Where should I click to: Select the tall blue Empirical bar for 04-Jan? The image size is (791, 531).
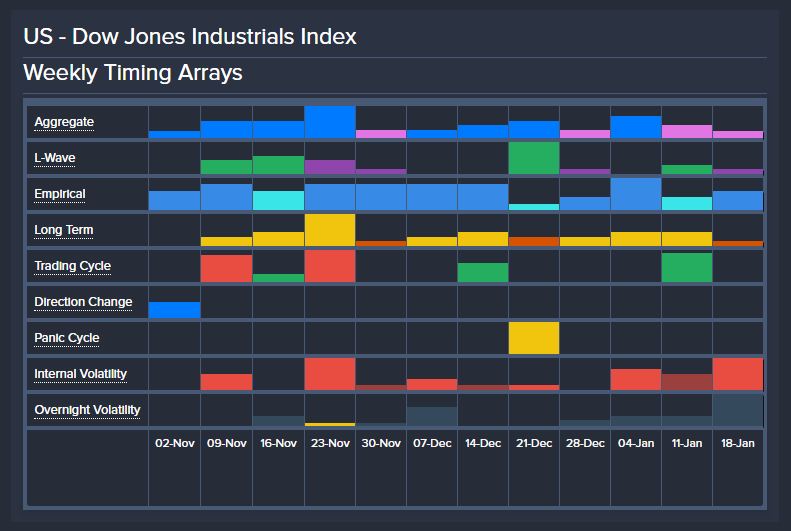click(x=636, y=194)
